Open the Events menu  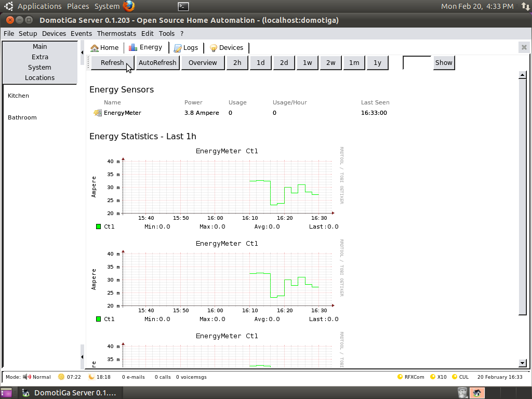click(81, 34)
